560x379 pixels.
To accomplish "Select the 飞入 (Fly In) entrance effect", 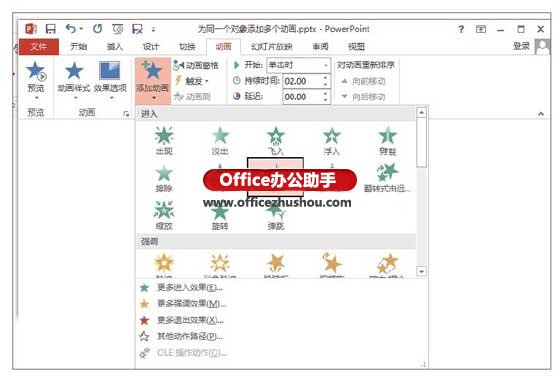I will (276, 141).
